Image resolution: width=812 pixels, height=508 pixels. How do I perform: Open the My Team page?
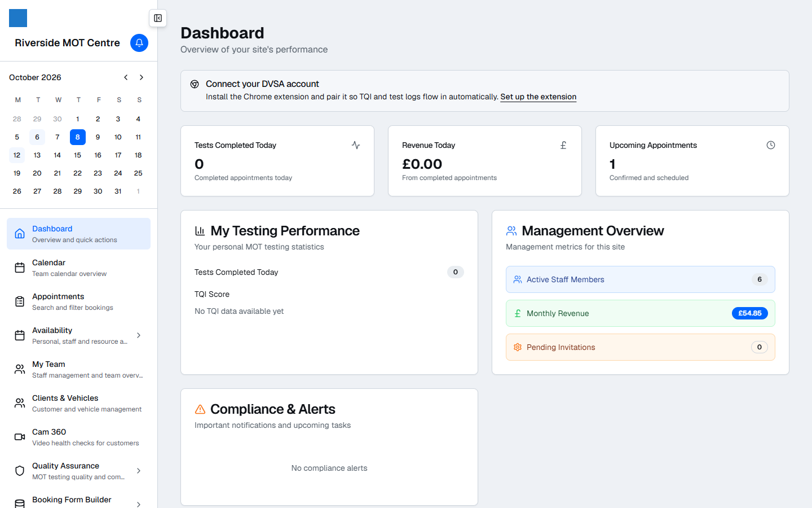coord(78,369)
